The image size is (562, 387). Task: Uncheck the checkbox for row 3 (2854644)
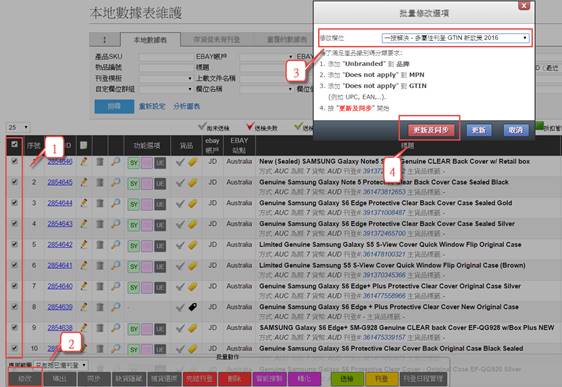pyautogui.click(x=14, y=203)
